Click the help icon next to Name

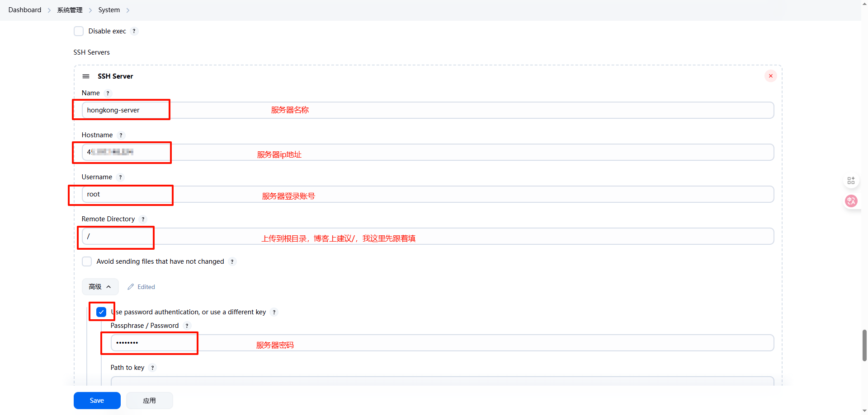(x=108, y=93)
